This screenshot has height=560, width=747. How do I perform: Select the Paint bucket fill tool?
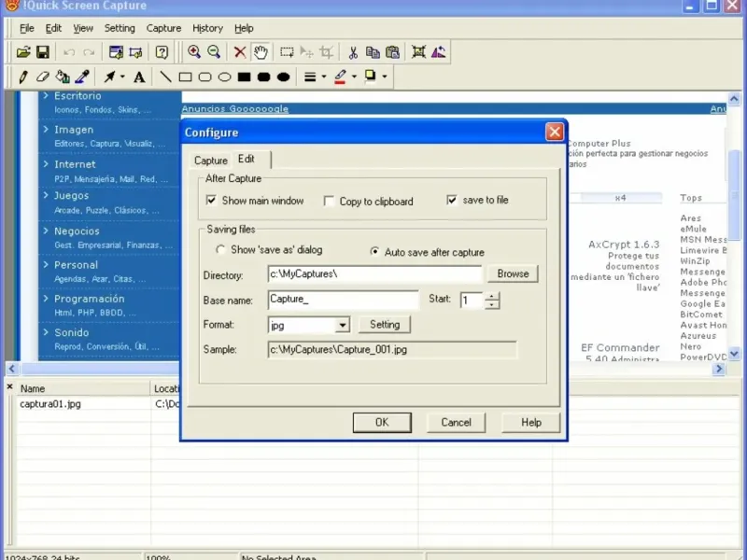(63, 77)
